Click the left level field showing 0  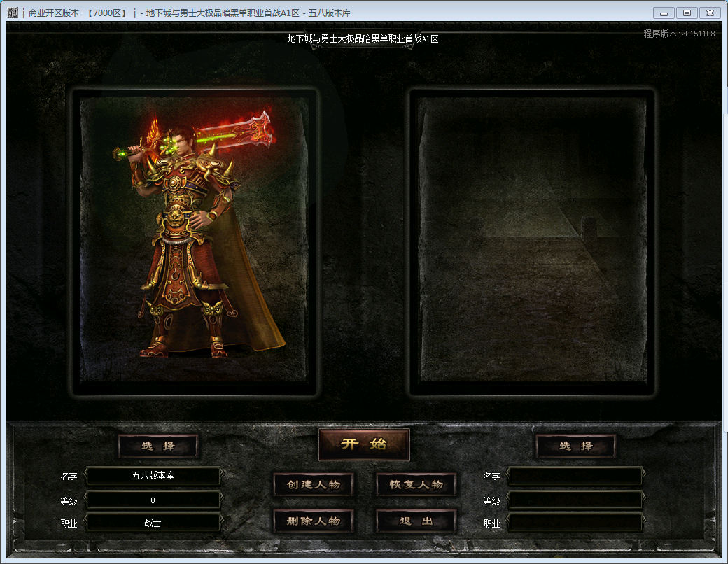pos(153,500)
